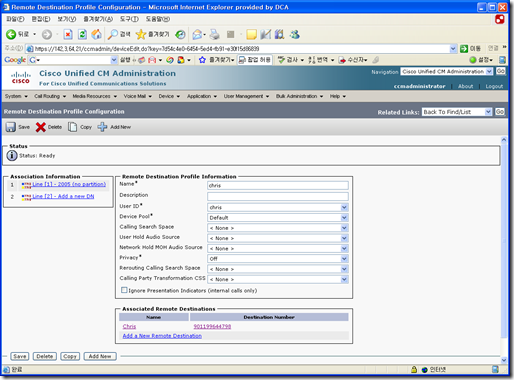Click the MSN Messenger icon in toolbar
This screenshot has height=380, width=514.
click(295, 34)
